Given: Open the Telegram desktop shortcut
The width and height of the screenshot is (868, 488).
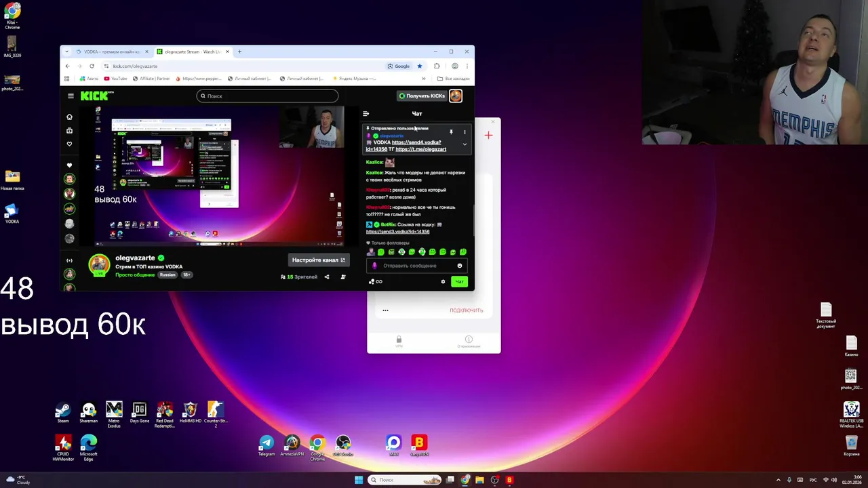Looking at the screenshot, I should pyautogui.click(x=267, y=445).
